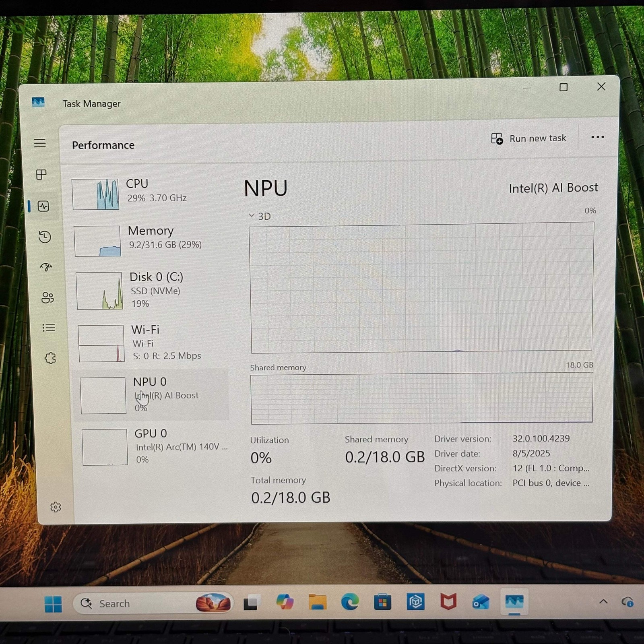Expand the 3D graph engine dropdown

pyautogui.click(x=259, y=216)
